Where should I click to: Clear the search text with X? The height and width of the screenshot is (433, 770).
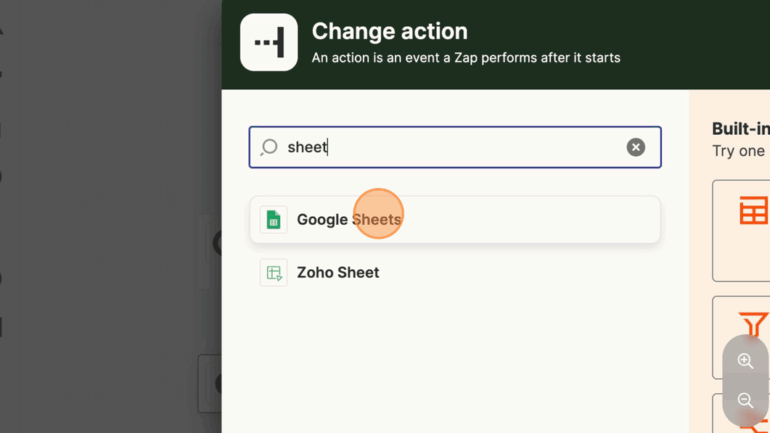click(636, 147)
